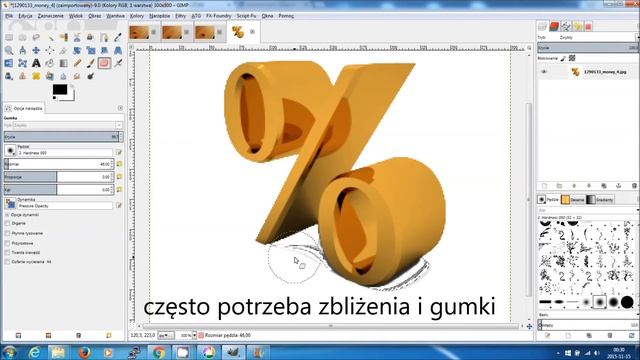Adjust the Proporcje slider
Image resolution: width=640 pixels, height=360 pixels.
pos(59,177)
